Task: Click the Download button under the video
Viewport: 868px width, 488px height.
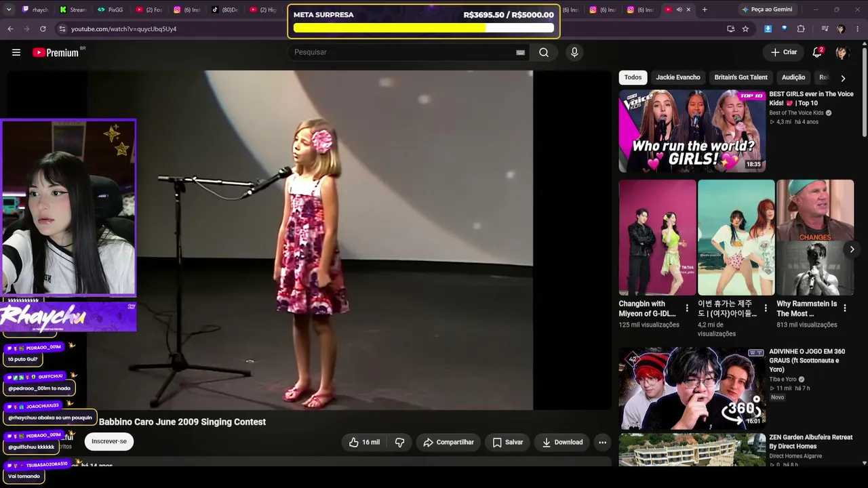Action: [x=562, y=442]
